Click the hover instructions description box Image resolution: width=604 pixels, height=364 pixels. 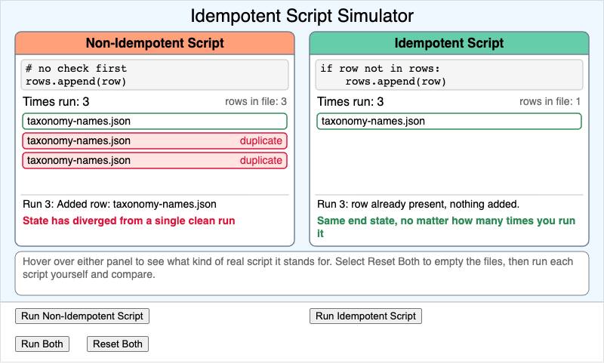(x=302, y=273)
